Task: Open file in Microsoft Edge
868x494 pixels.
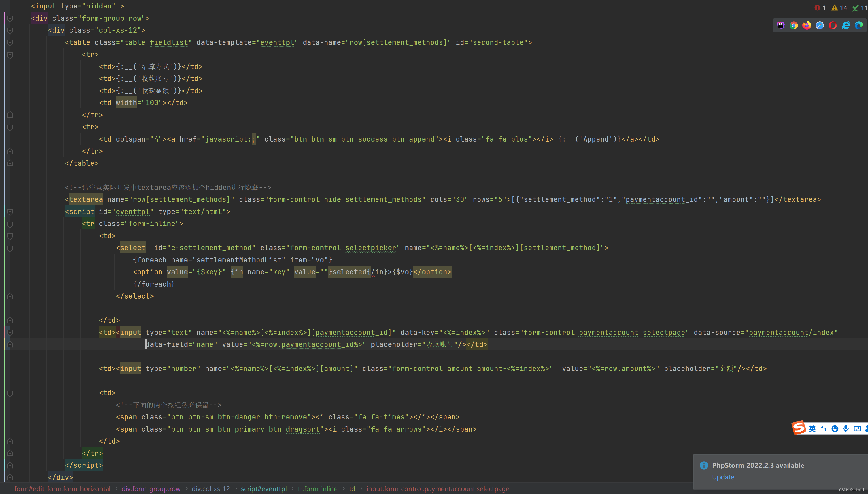Action: click(x=859, y=25)
